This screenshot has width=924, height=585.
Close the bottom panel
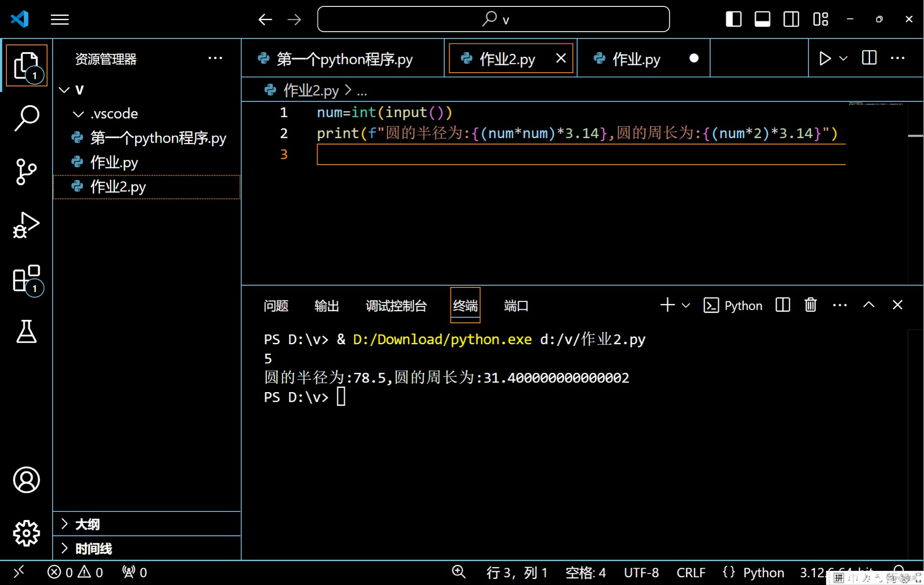pos(897,305)
